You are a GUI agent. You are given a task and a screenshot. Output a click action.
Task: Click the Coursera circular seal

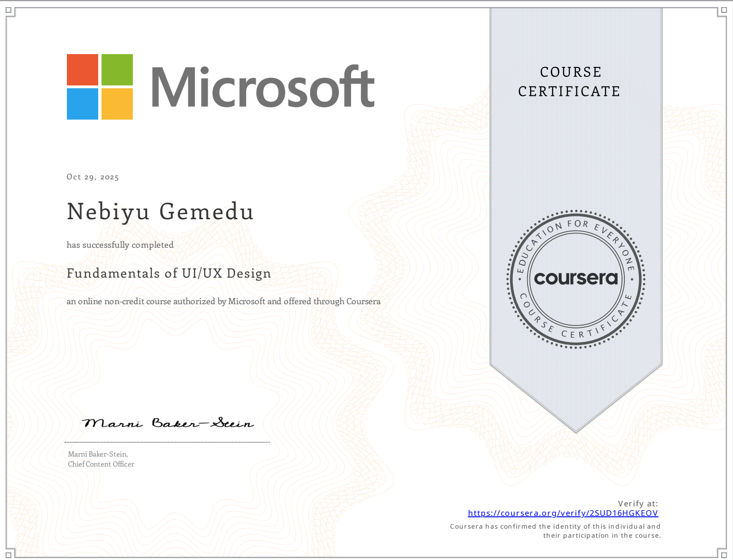[x=576, y=279]
